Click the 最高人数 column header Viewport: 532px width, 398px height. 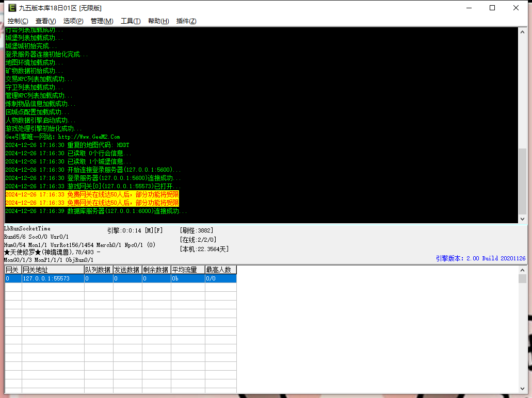[x=221, y=270]
